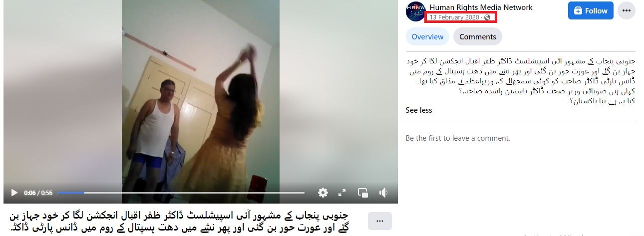644x236 pixels.
Task: Open video settings gear icon
Action: click(x=323, y=193)
